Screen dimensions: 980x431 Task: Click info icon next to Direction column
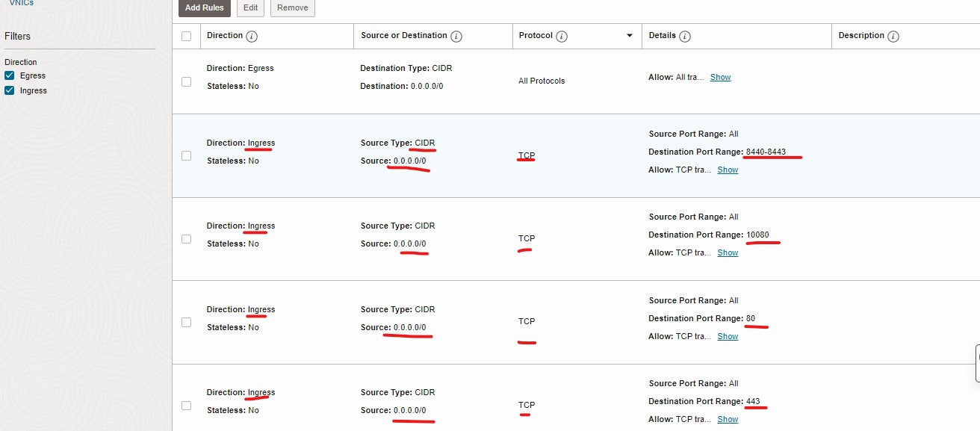pyautogui.click(x=252, y=36)
